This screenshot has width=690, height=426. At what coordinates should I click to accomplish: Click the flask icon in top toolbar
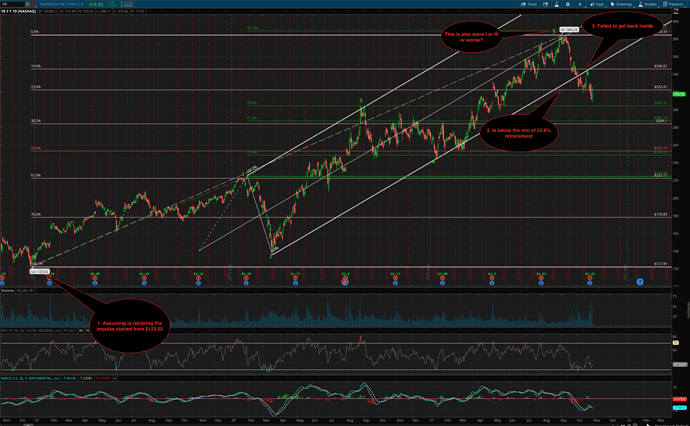pos(558,6)
